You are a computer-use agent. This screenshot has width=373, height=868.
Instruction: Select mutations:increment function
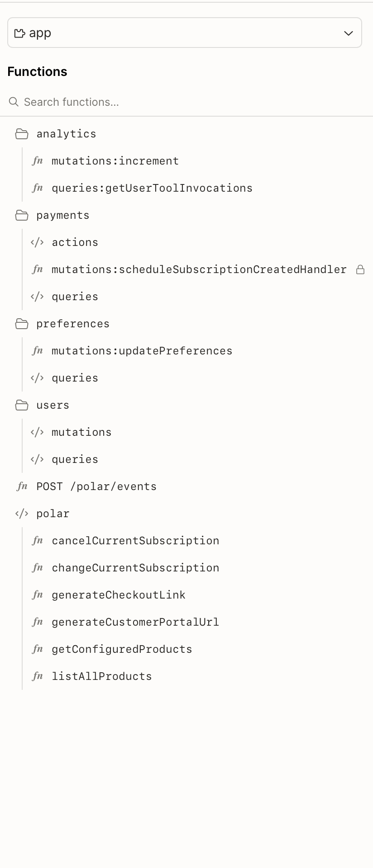115,161
